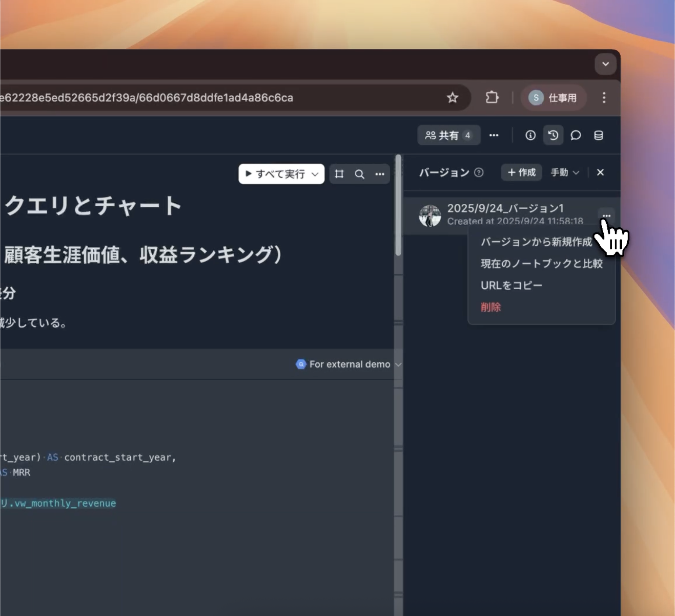675x616 pixels.
Task: Click version entry's three-dot button
Action: pyautogui.click(x=606, y=216)
